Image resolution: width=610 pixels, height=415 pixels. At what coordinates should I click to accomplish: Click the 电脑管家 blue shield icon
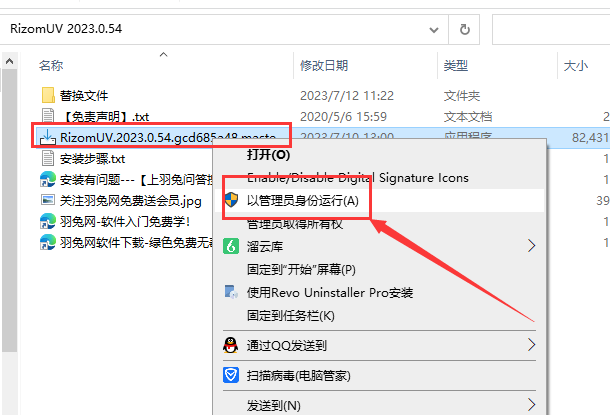pos(231,375)
